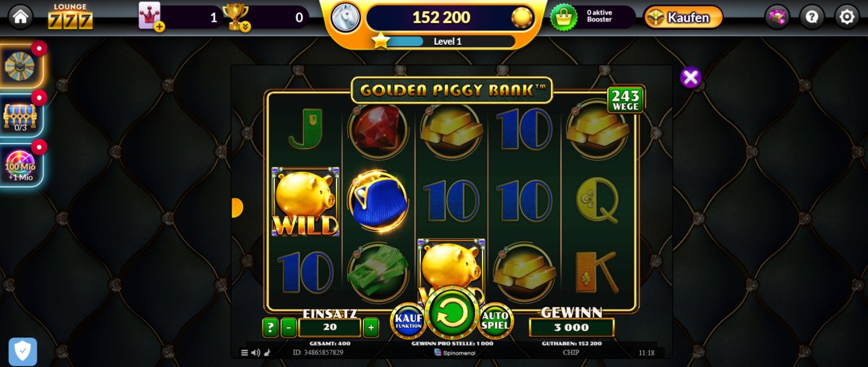Expand the orange side panel tab

[x=237, y=208]
